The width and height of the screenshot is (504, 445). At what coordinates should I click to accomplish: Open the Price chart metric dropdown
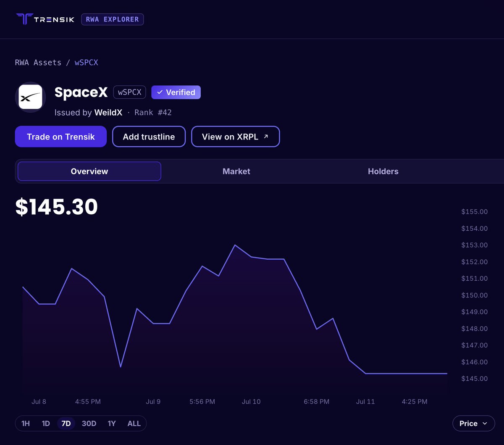pos(473,424)
